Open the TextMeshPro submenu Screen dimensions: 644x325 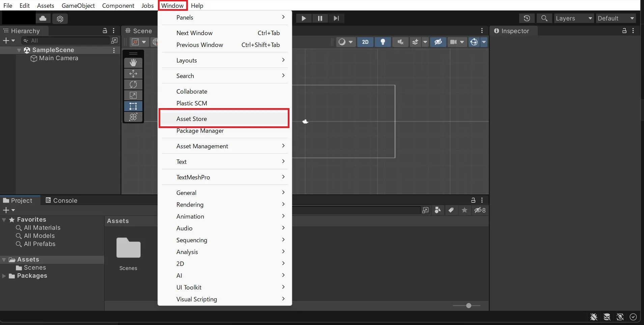(x=224, y=177)
